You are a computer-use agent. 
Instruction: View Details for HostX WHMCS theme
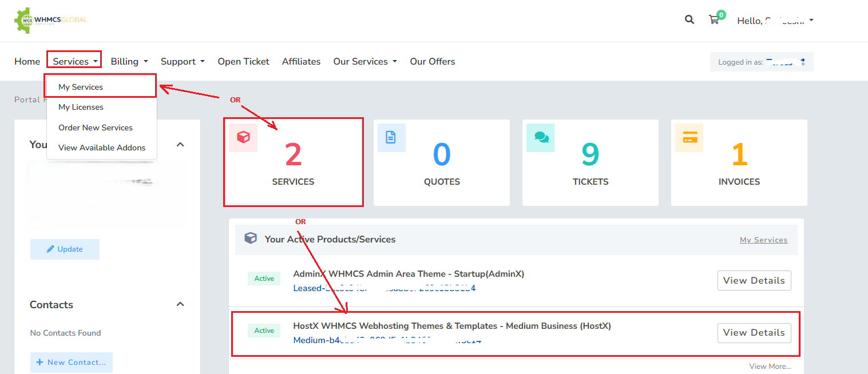(x=754, y=333)
